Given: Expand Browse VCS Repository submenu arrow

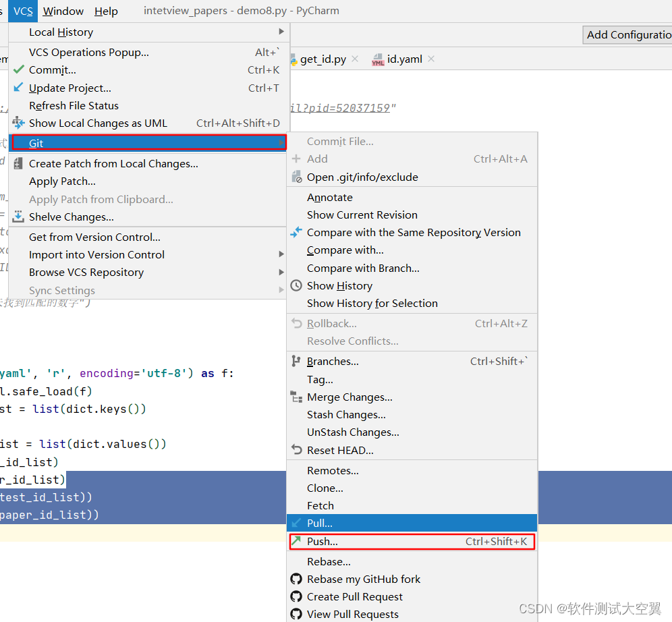Looking at the screenshot, I should [281, 272].
